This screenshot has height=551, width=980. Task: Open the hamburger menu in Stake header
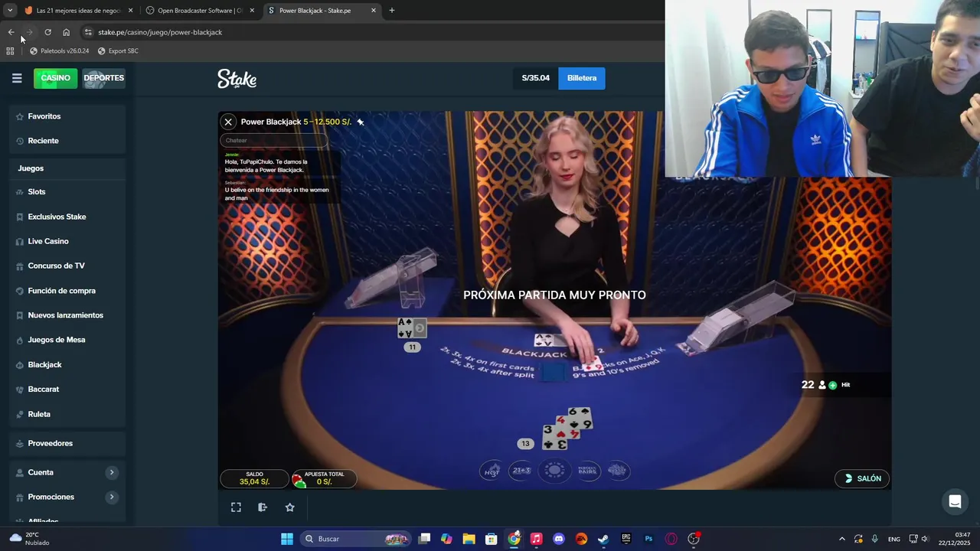pos(17,78)
